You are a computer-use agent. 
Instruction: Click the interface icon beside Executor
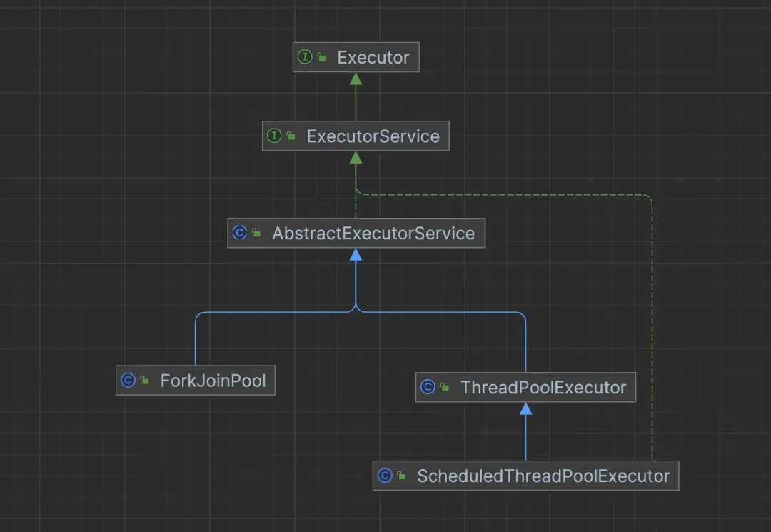305,57
